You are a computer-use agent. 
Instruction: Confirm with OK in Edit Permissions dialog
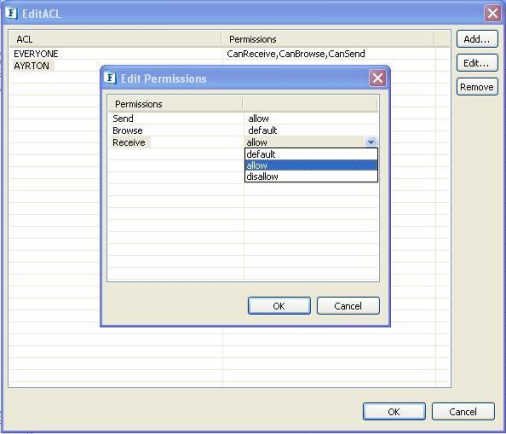[279, 306]
